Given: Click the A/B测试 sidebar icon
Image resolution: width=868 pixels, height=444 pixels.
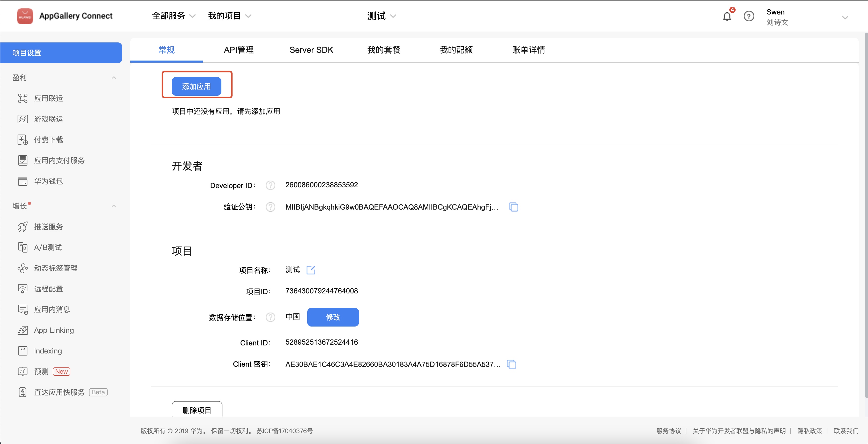Looking at the screenshot, I should coord(23,247).
